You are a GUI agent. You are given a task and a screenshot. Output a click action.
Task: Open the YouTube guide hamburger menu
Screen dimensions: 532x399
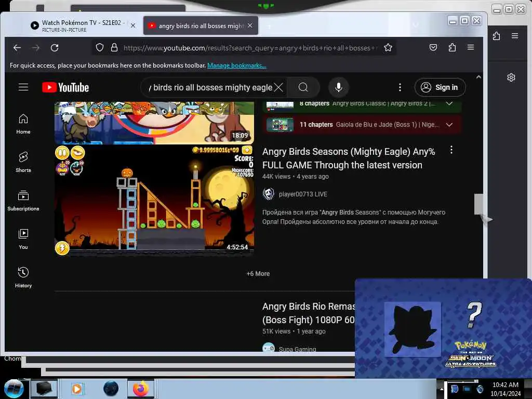23,87
